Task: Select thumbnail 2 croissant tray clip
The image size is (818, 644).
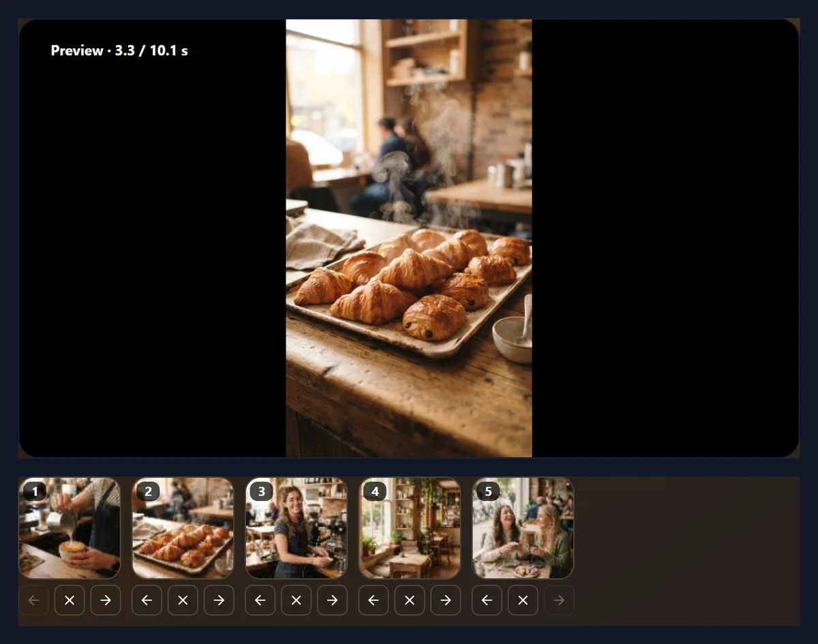Action: coord(183,528)
